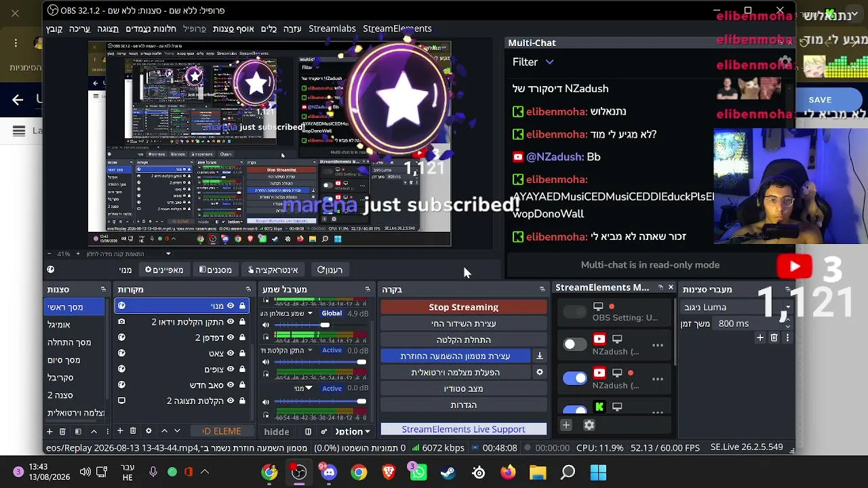Screen dimensions: 868x488
Task: Move selected source up with arrow icon
Action: point(164,431)
